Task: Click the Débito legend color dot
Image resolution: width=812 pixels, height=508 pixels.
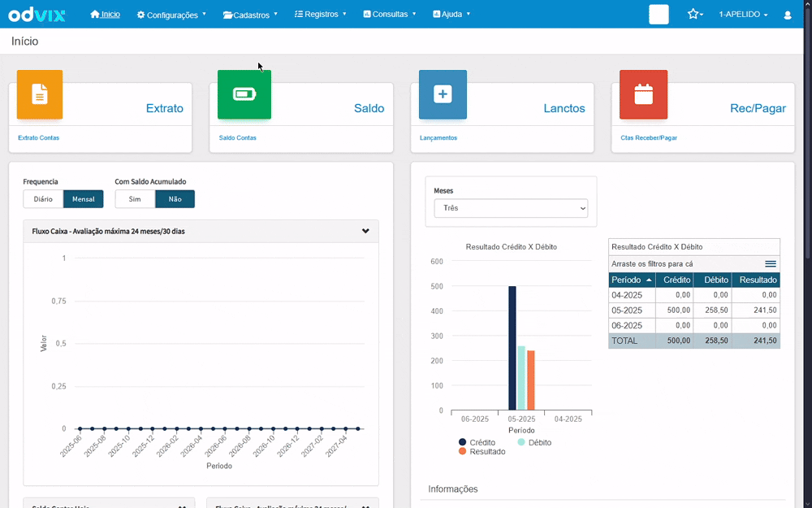Action: click(521, 442)
